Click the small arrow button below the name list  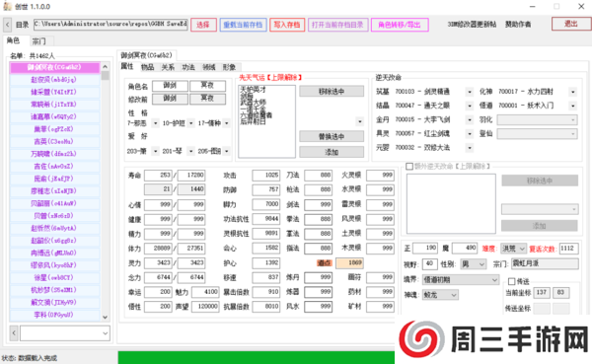pyautogui.click(x=14, y=333)
